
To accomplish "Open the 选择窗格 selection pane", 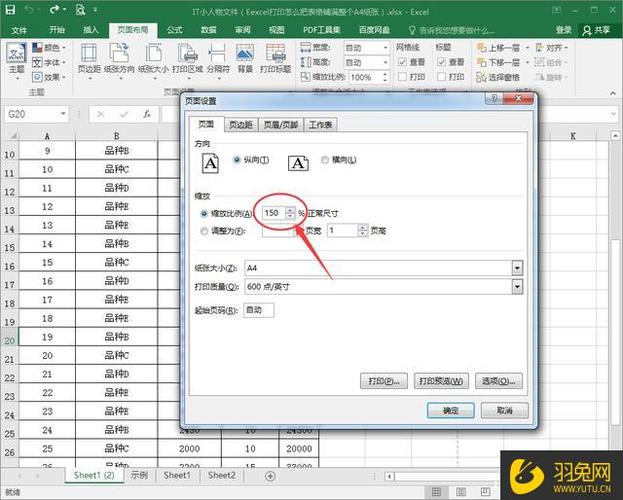I will pyautogui.click(x=498, y=77).
